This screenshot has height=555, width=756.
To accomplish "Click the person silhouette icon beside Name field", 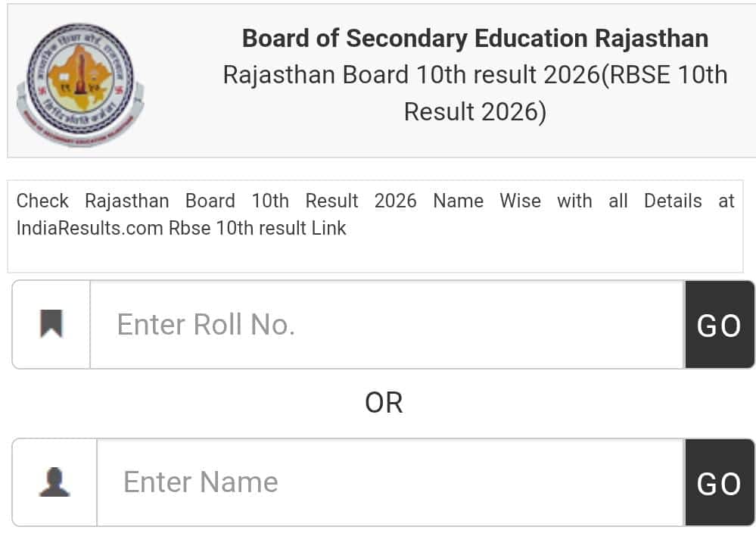I will coord(51,482).
